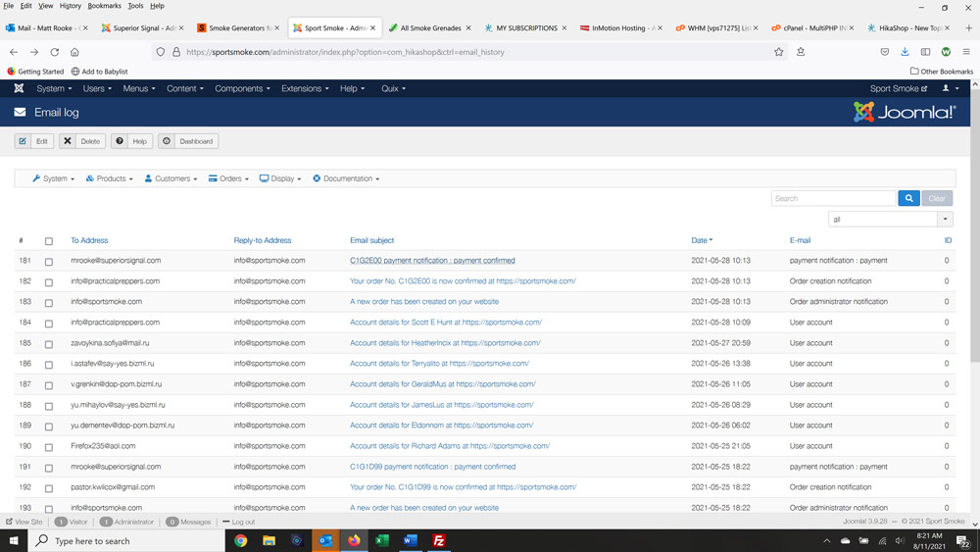Click the Dashboard toolbar button
The width and height of the screenshot is (980, 552).
[x=188, y=141]
